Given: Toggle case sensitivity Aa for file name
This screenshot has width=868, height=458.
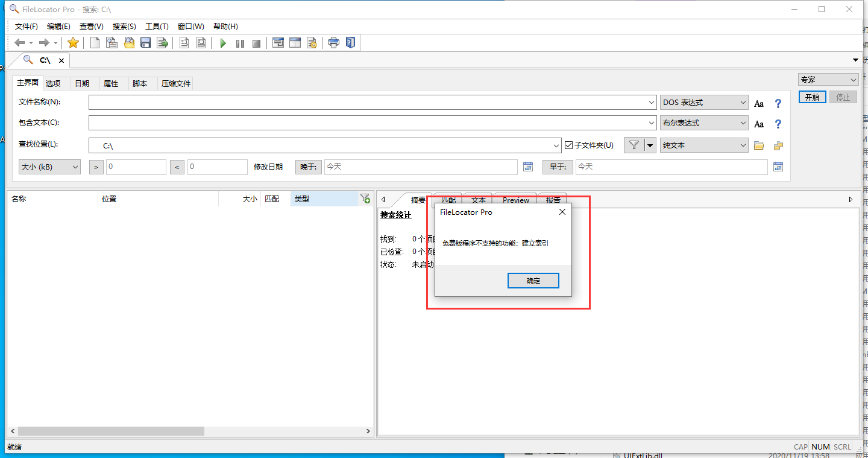Looking at the screenshot, I should (759, 103).
